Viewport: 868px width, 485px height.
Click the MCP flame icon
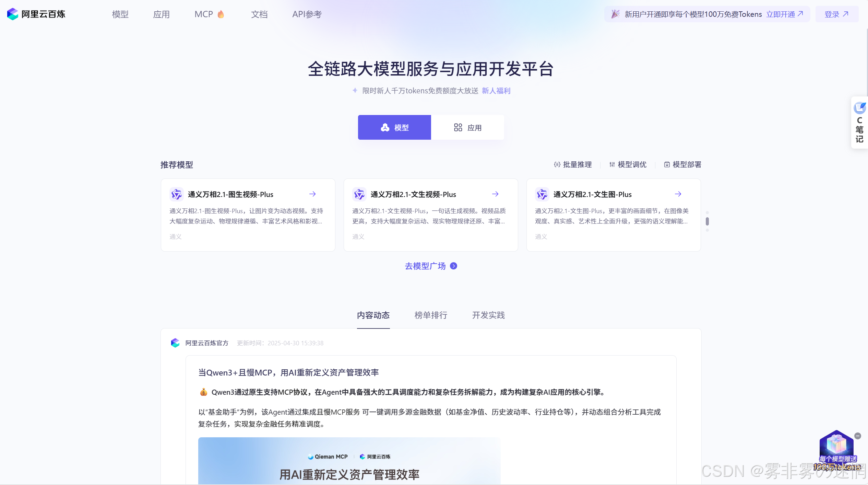click(x=221, y=14)
